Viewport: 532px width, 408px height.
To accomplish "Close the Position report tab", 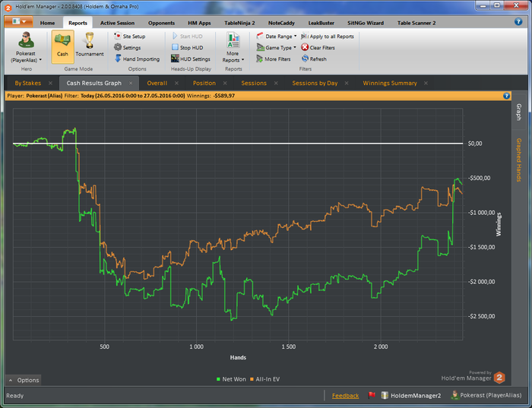I will point(225,83).
